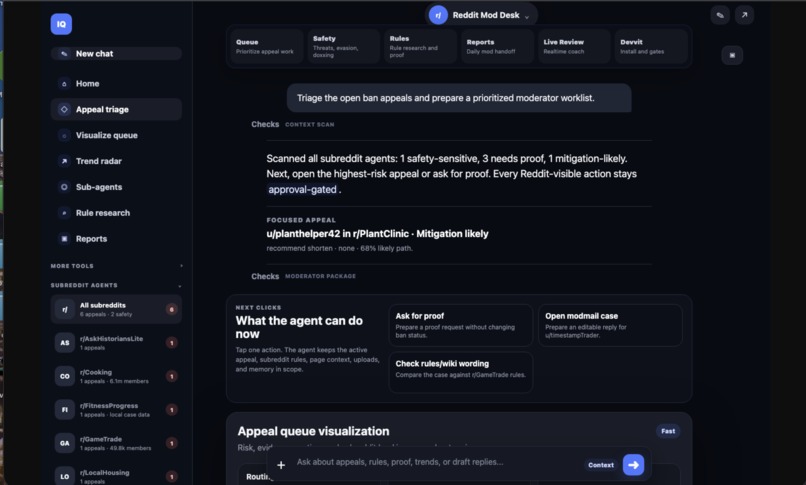806x485 pixels.
Task: Click the r/ avatar beside Reddit Mod Desk
Action: 438,15
